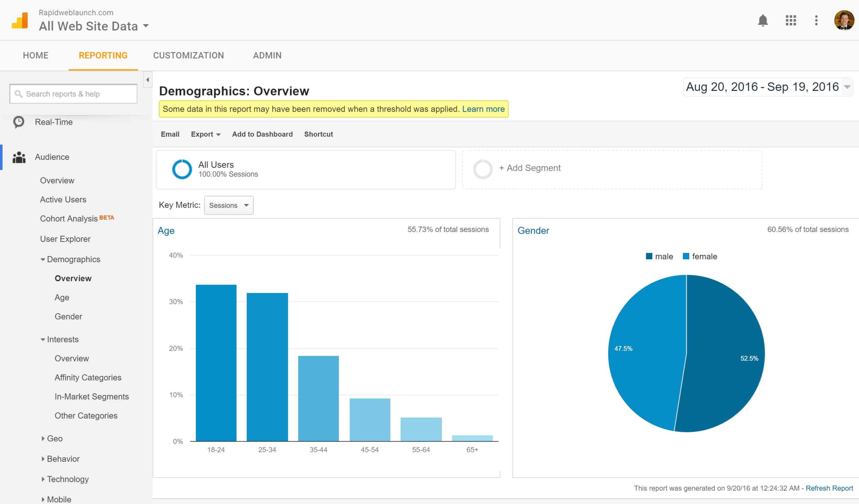Image resolution: width=859 pixels, height=504 pixels.
Task: Click the orange Google Analytics logo
Action: 20,20
